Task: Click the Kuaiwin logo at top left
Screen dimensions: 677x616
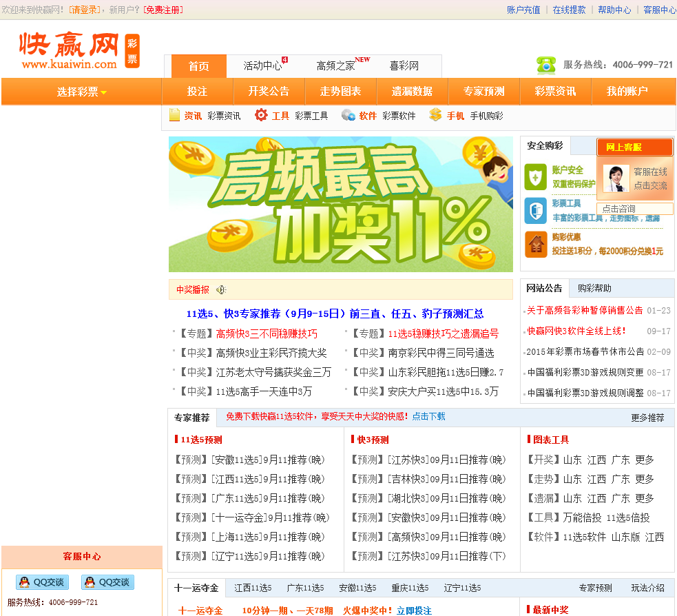Action: (79, 50)
